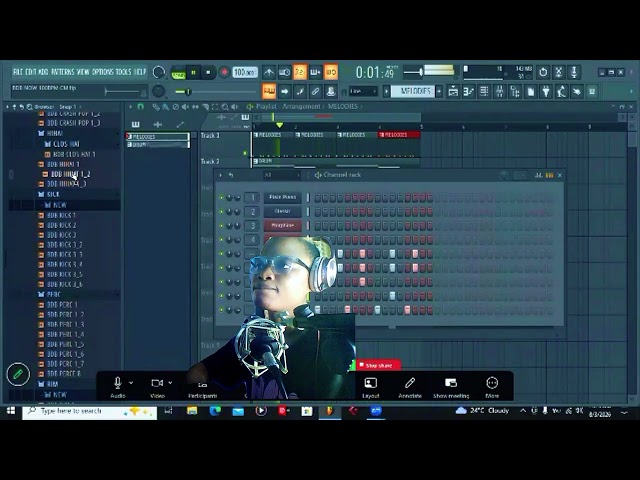Collapse the CLOS HAT subfolder
Screen dimensions: 640x480
tap(62, 144)
